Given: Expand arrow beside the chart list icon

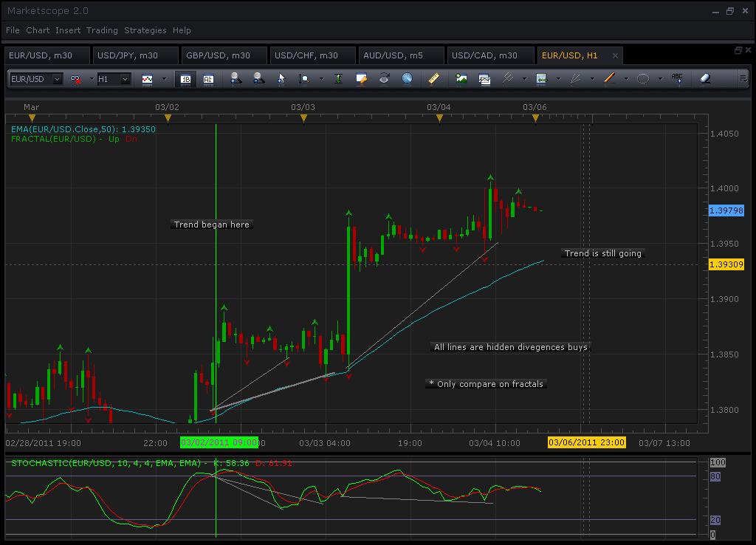Looking at the screenshot, I should pyautogui.click(x=558, y=79).
